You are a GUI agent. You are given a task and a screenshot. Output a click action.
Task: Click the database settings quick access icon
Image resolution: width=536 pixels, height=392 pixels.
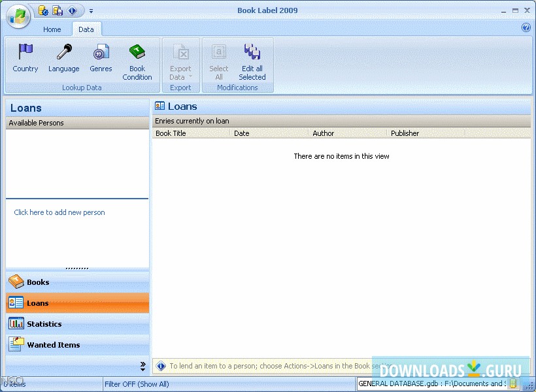pyautogui.click(x=43, y=10)
